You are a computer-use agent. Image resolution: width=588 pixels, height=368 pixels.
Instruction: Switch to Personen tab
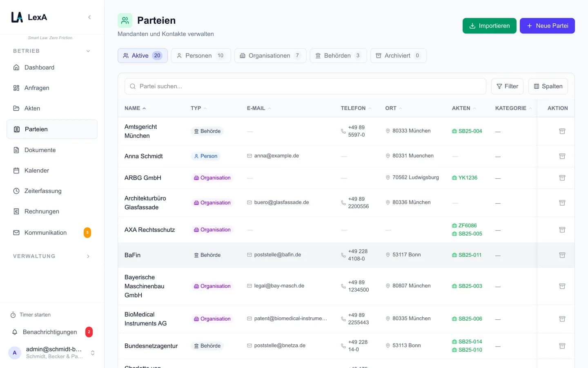click(x=201, y=56)
